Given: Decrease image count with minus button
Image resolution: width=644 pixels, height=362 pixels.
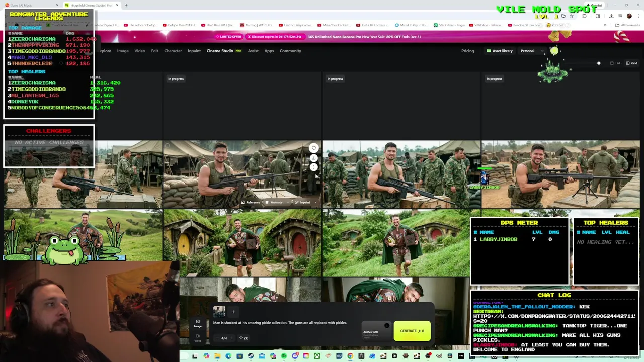Looking at the screenshot, I should tap(217, 338).
